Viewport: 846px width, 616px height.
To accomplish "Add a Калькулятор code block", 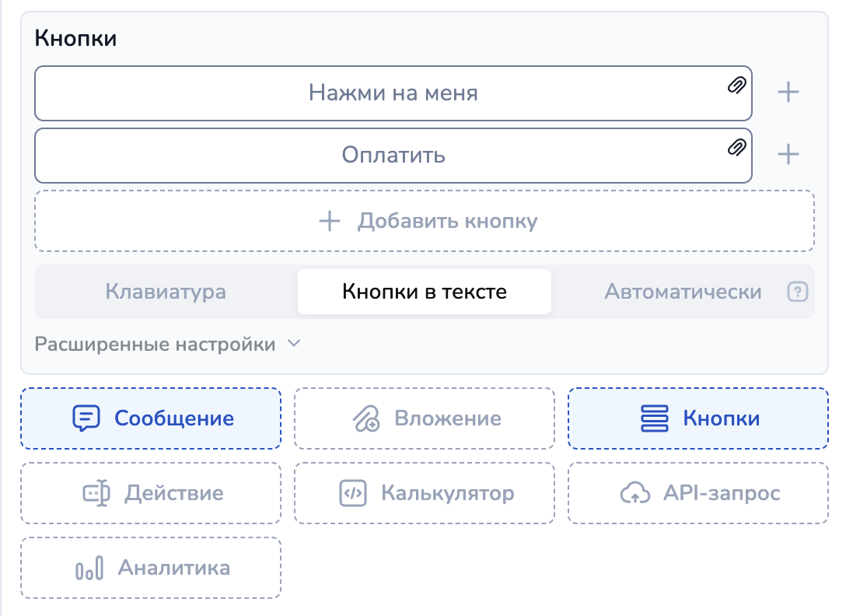I will [x=425, y=493].
